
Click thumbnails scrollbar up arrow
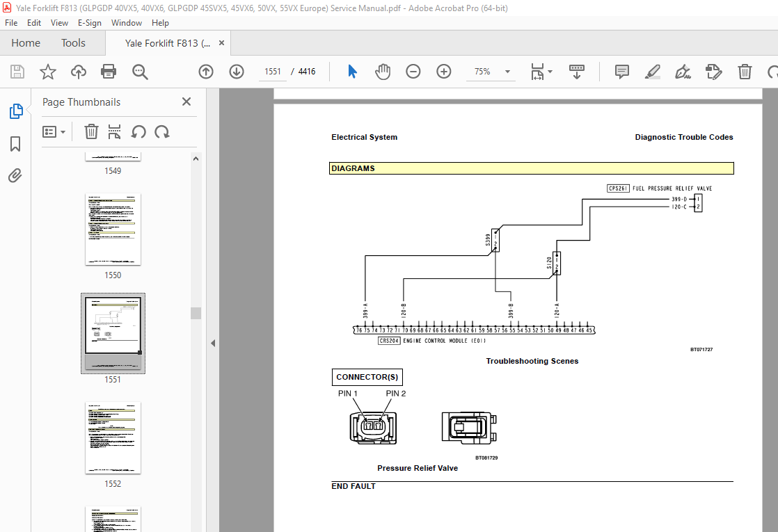(196, 159)
